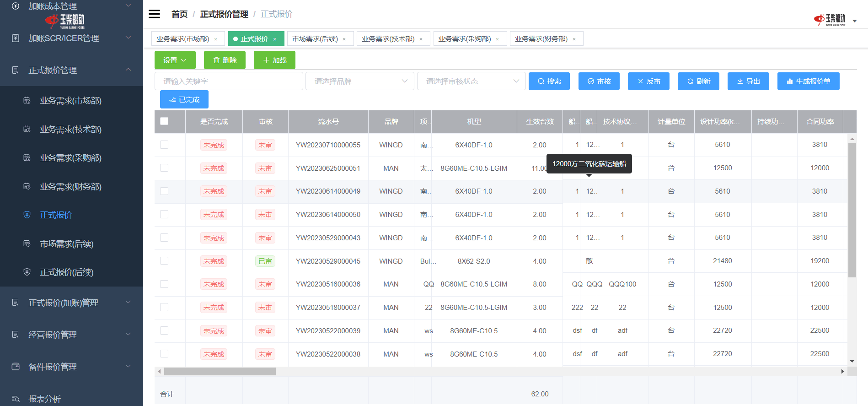Switch to the 业务需求(技术部) tab

(x=388, y=39)
